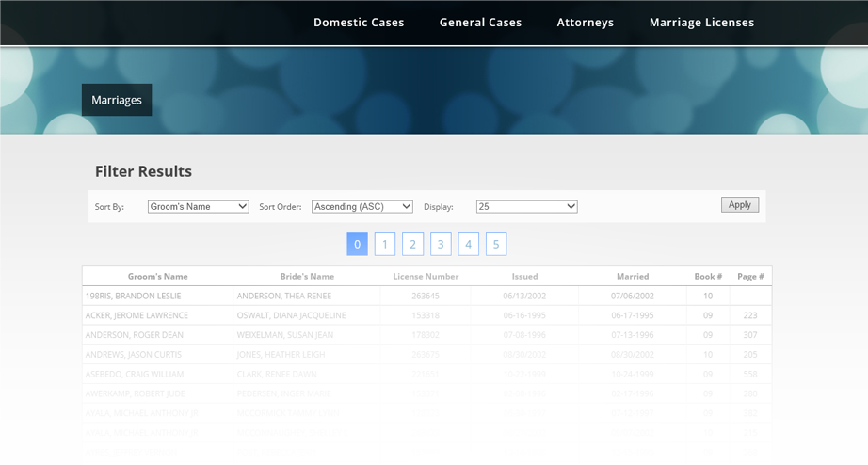Select bride WEIXELMAN, SUSAN JEAN

(284, 335)
